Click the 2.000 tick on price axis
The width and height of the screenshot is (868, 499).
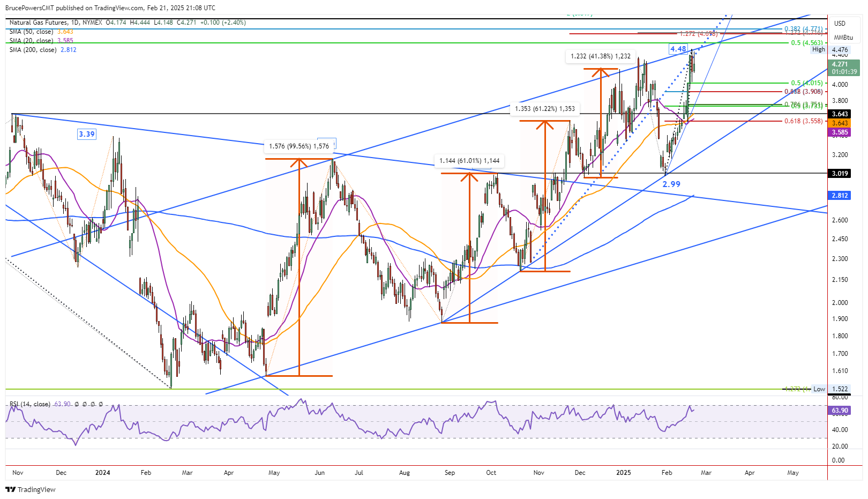[840, 303]
